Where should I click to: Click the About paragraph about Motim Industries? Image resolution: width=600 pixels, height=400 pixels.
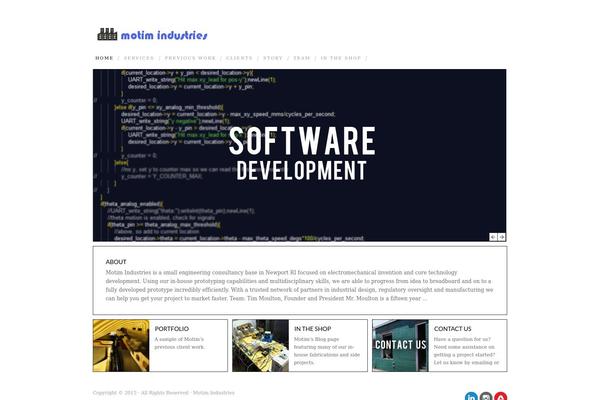point(299,286)
